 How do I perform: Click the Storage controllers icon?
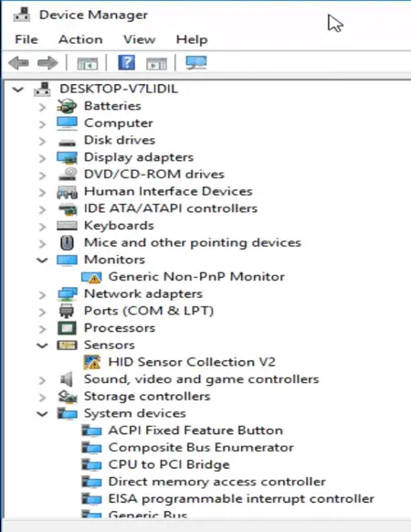pyautogui.click(x=68, y=397)
